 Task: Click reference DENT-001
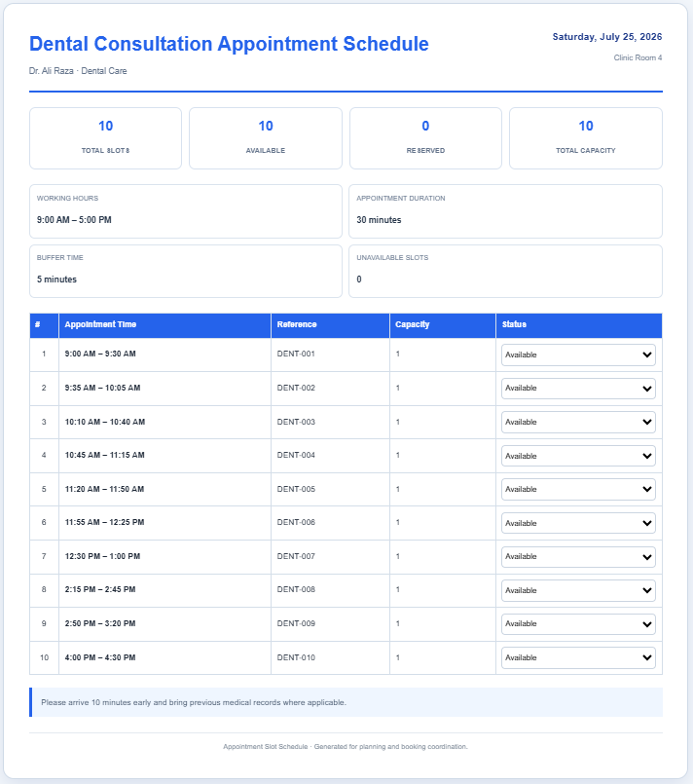pos(296,354)
